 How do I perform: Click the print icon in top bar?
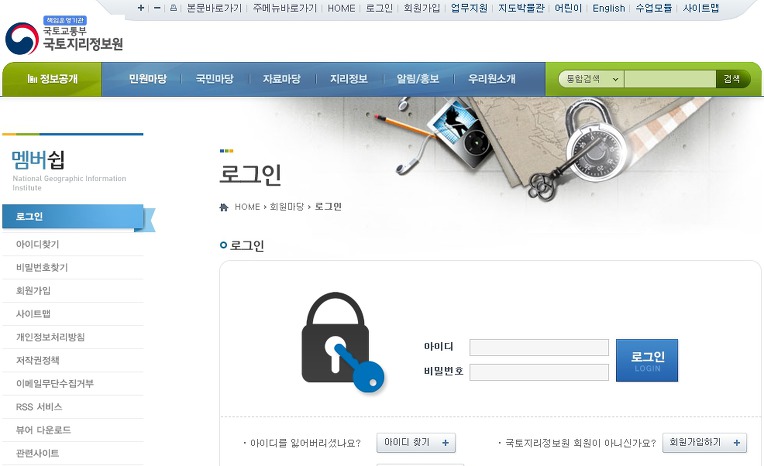coord(173,8)
